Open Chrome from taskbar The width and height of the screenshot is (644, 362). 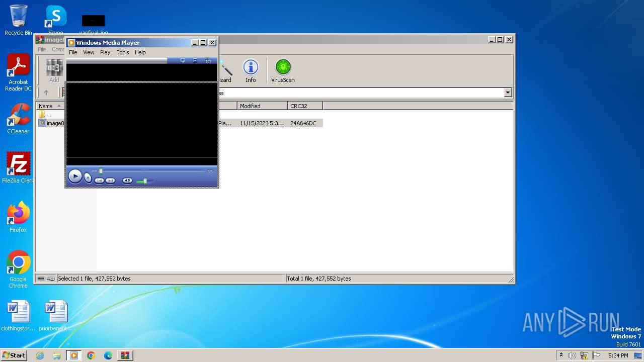(x=91, y=355)
